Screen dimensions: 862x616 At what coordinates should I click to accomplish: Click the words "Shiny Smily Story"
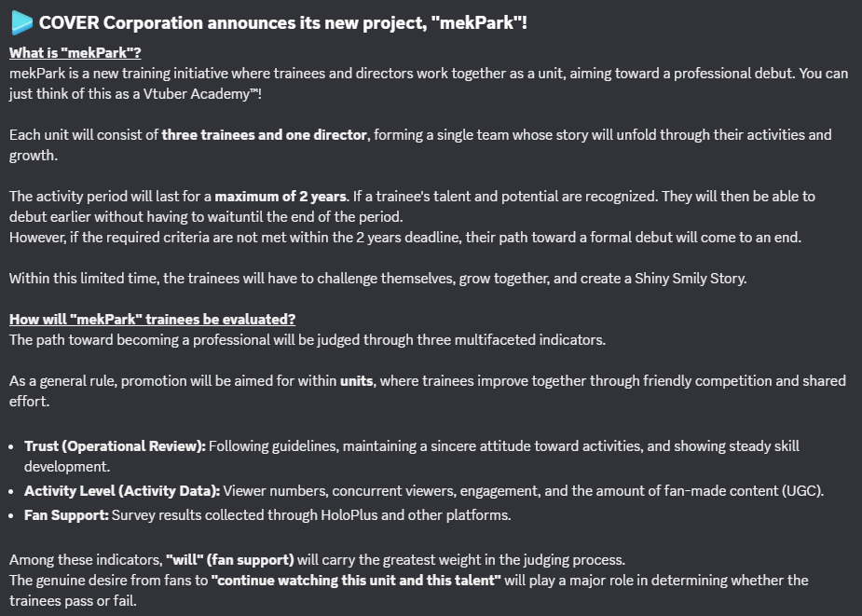(x=690, y=279)
